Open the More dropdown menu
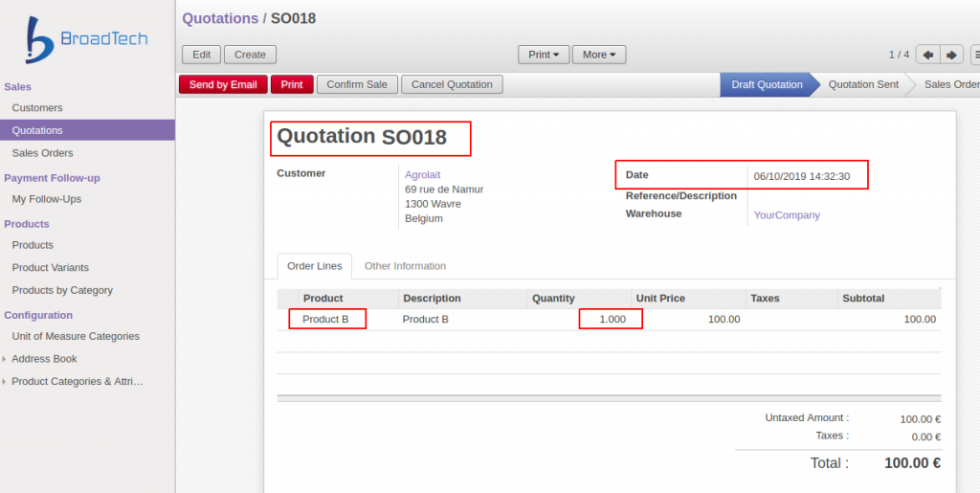Screen dimensions: 980x493 coord(599,55)
